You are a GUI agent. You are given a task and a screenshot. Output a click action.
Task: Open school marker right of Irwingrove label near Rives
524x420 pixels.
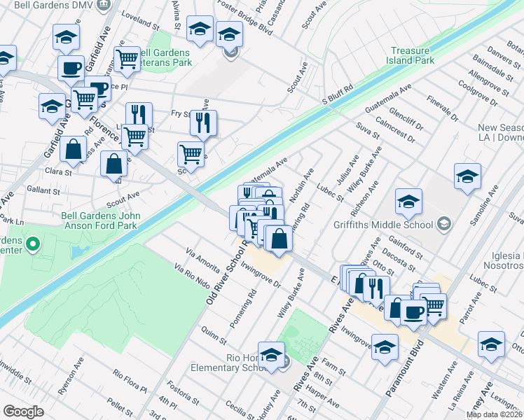pos(385,348)
